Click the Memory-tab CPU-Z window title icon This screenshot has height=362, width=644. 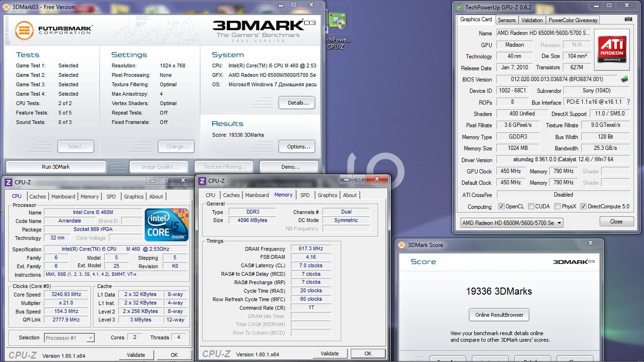(202, 181)
